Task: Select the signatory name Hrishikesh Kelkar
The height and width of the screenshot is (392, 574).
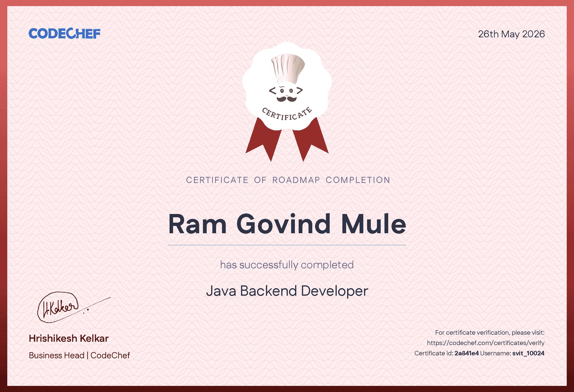Action: tap(69, 338)
